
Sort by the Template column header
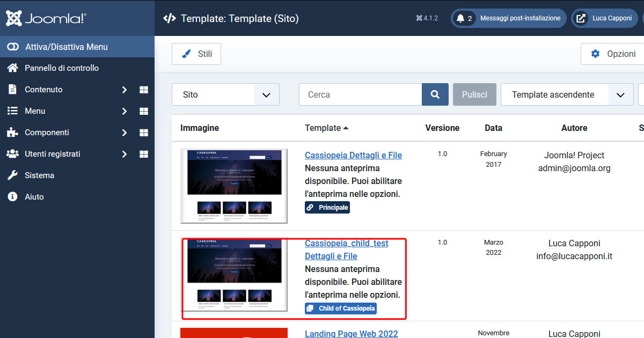pyautogui.click(x=326, y=128)
